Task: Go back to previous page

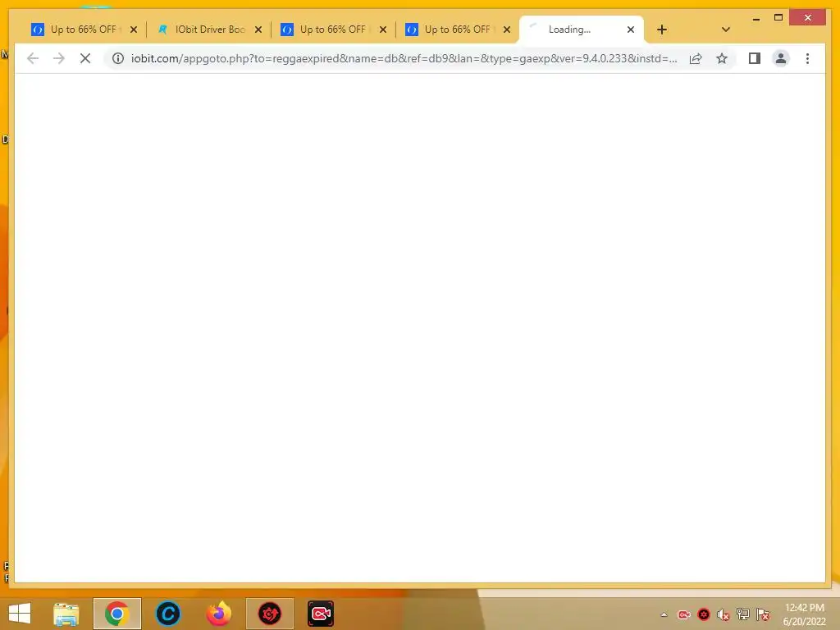Action: pyautogui.click(x=33, y=58)
